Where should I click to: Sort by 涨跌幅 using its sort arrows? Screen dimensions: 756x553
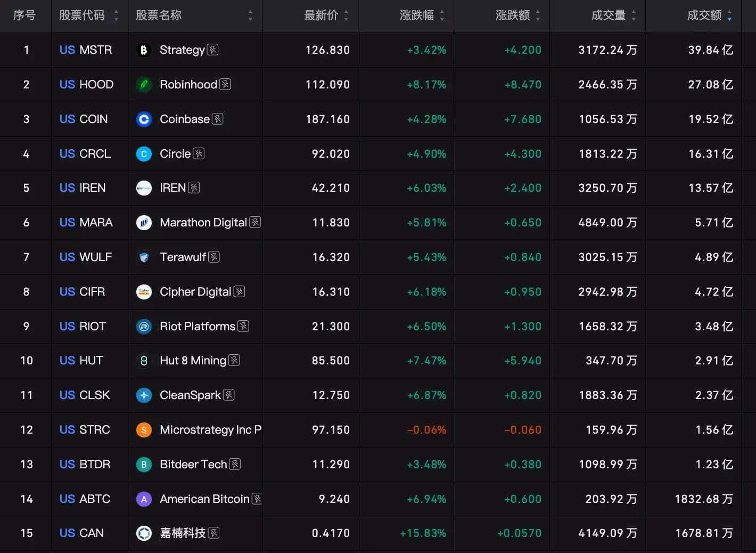442,15
